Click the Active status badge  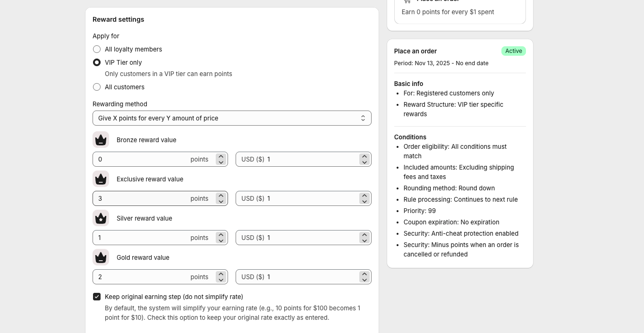[513, 51]
